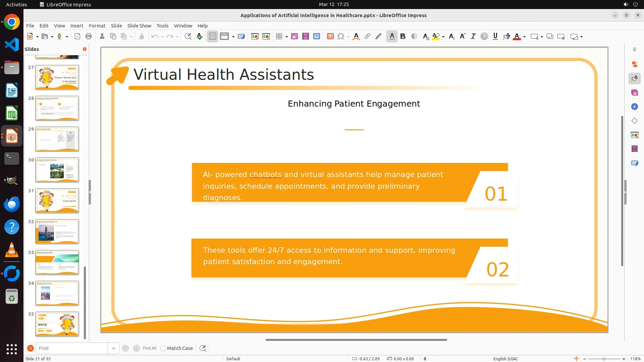Screen dimensions: 644x362
Task: Click the Bold formatting button
Action: pos(403,37)
